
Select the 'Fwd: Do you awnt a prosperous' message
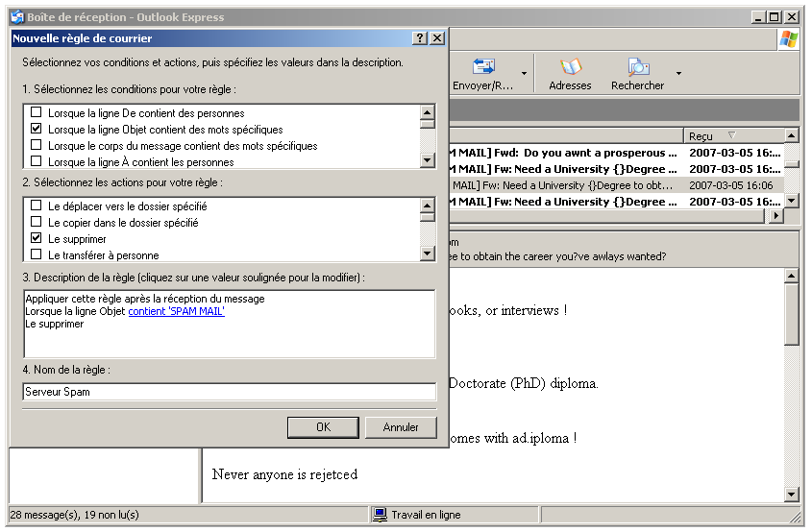(x=616, y=153)
